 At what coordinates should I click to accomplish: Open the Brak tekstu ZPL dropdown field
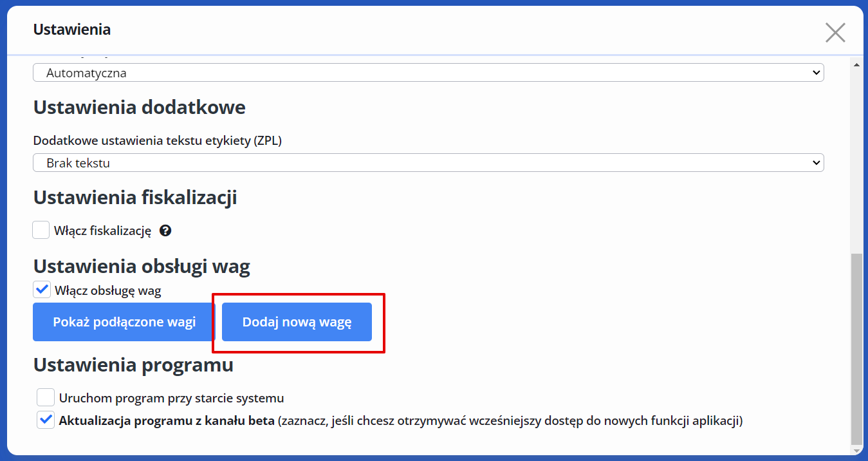coord(429,163)
